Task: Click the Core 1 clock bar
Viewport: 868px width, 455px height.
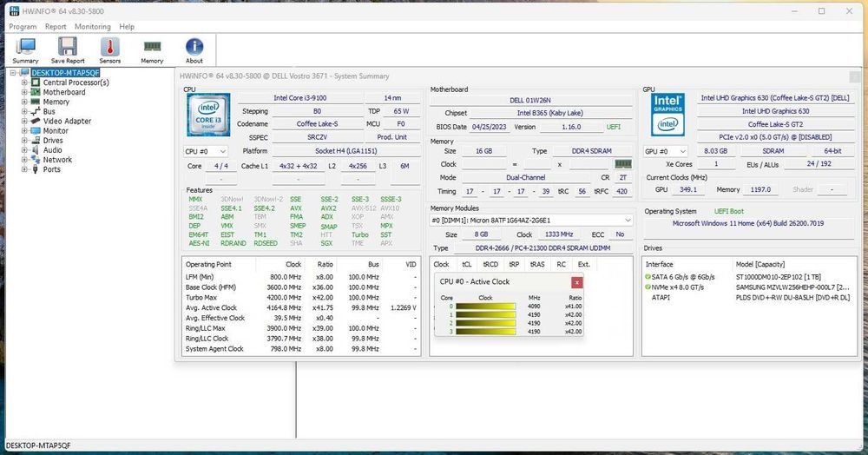Action: [x=485, y=314]
